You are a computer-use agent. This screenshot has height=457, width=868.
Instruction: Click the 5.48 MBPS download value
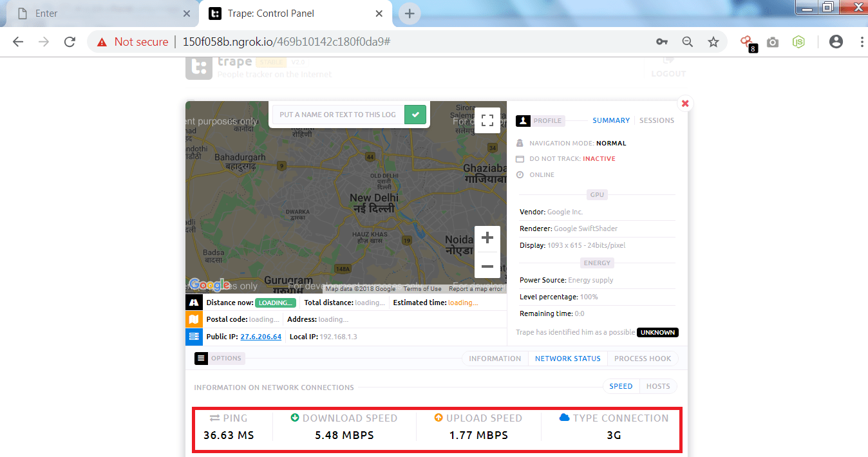(x=344, y=435)
